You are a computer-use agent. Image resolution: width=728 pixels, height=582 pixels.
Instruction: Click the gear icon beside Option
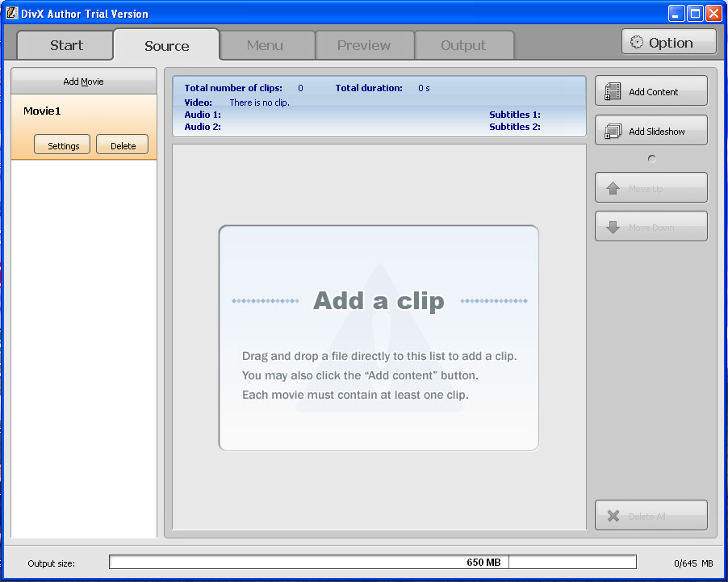pyautogui.click(x=637, y=42)
